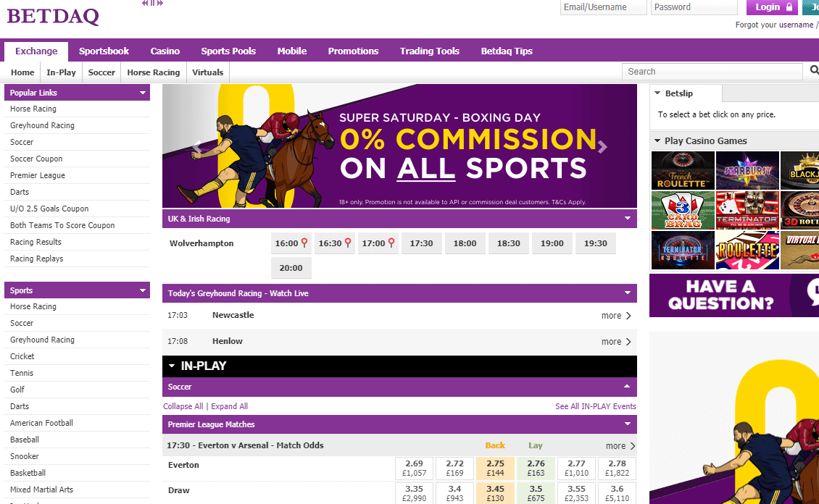The width and height of the screenshot is (819, 504).
Task: Select the 17:30 Wolverhampton race
Action: (x=422, y=243)
